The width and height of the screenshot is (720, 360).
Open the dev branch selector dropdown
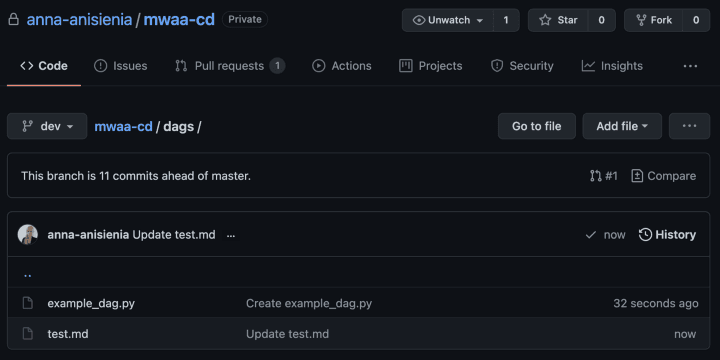click(x=47, y=126)
